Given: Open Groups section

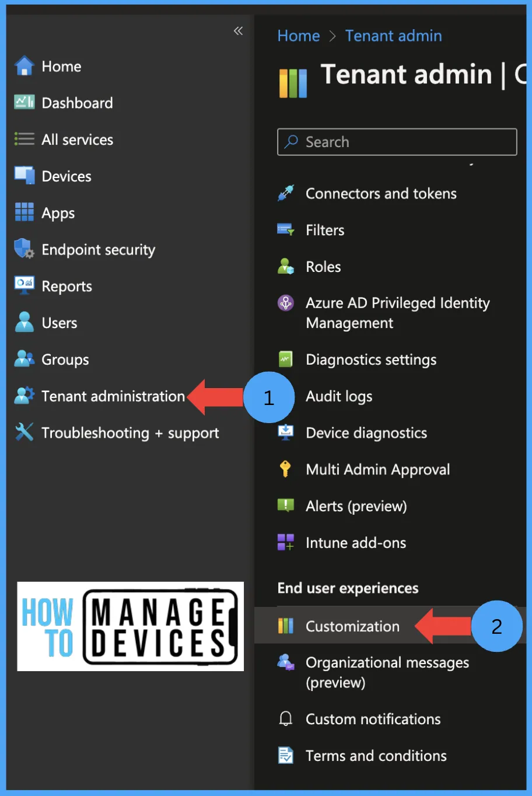Looking at the screenshot, I should tap(65, 359).
